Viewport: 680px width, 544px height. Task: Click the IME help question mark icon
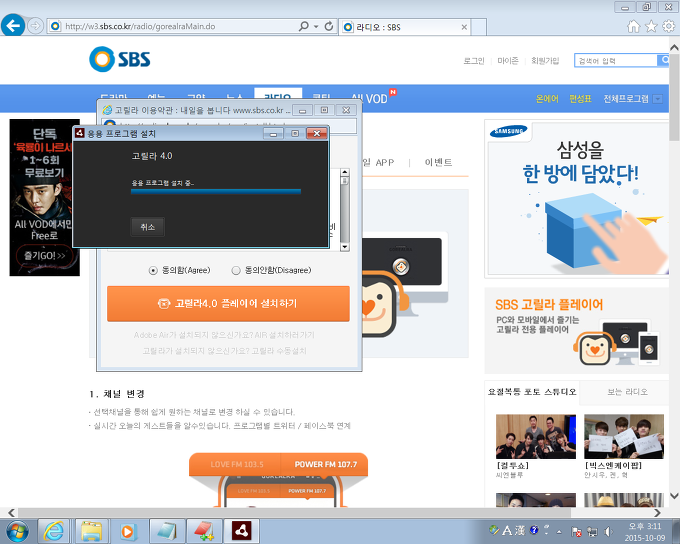click(x=534, y=530)
